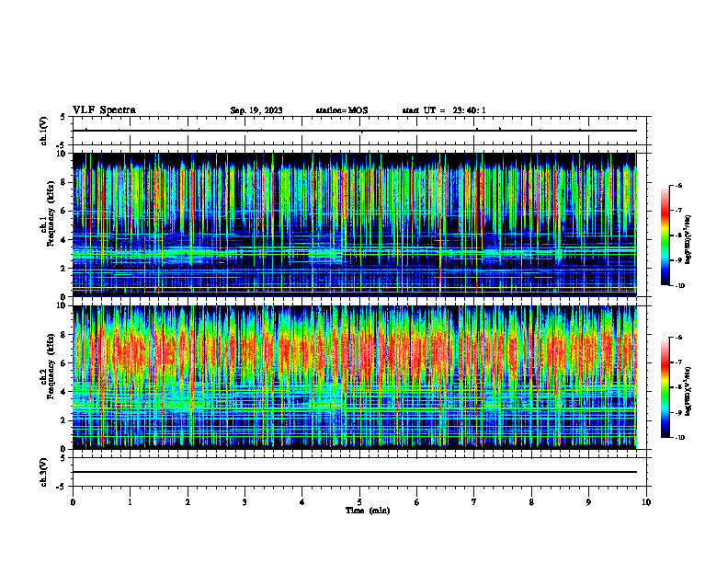Click the ch.1 color bar "log(PSD)" label

688,239
